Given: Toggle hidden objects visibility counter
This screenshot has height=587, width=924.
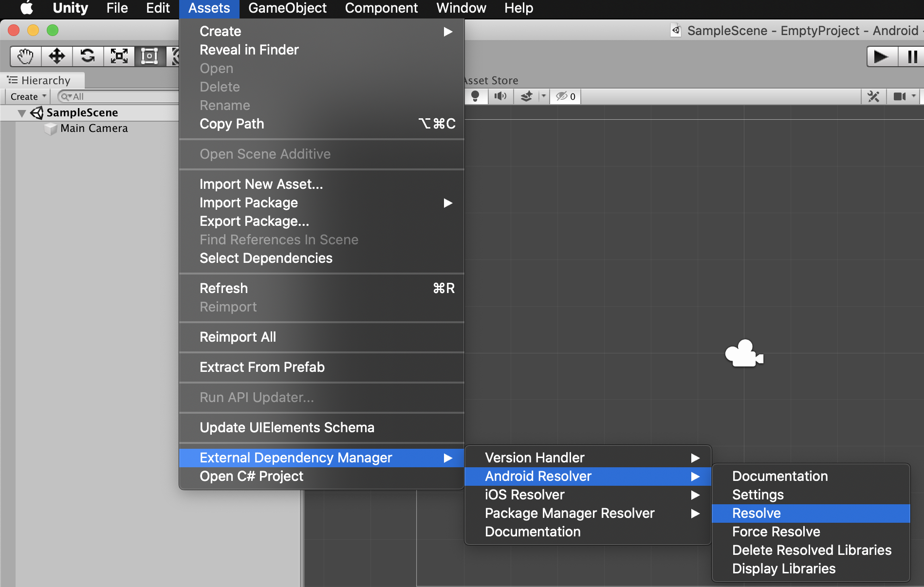Looking at the screenshot, I should [566, 96].
